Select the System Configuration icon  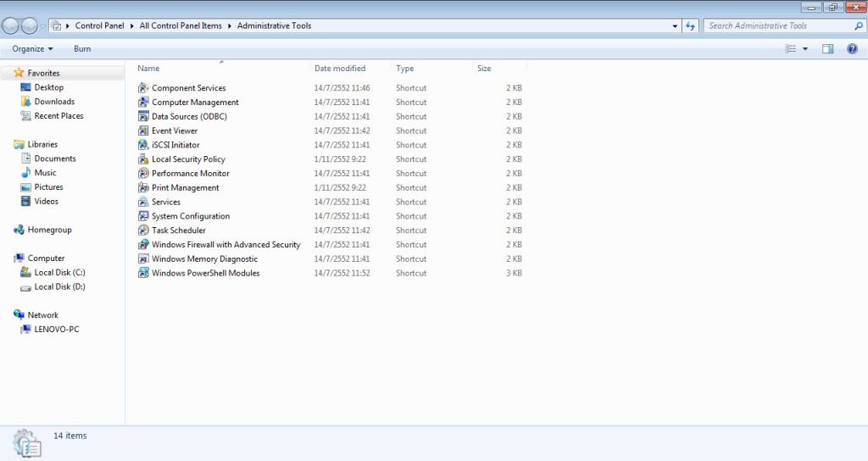143,216
